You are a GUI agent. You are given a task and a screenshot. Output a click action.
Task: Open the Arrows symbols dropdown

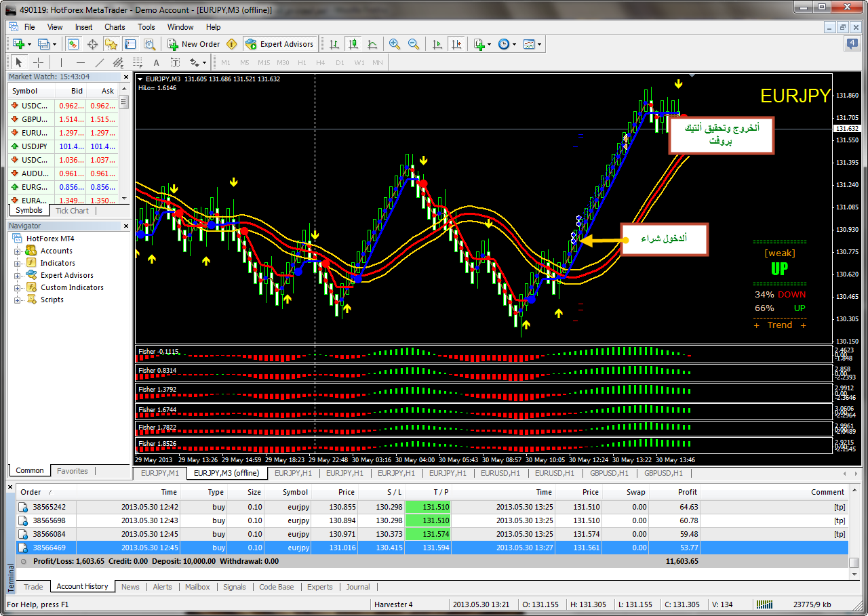(x=198, y=62)
